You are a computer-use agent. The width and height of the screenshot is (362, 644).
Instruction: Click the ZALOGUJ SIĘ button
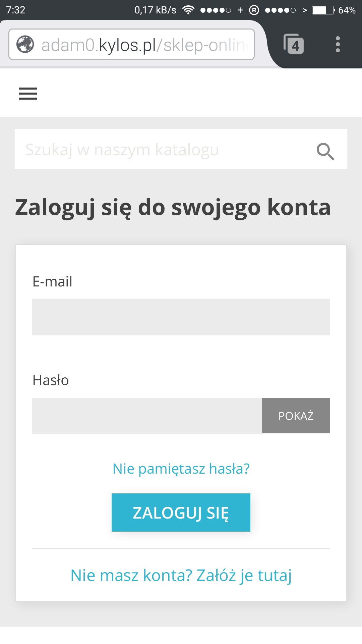(181, 513)
